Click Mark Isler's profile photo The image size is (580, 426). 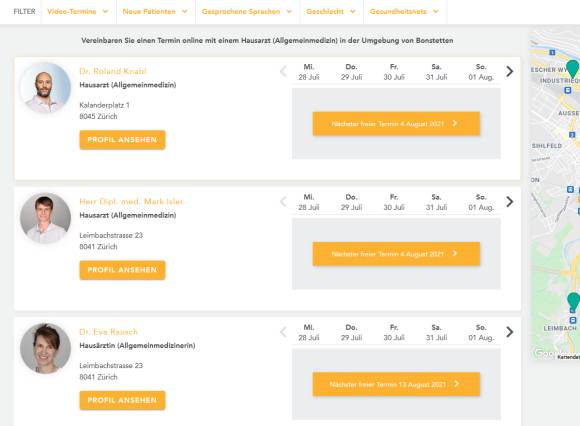point(45,218)
